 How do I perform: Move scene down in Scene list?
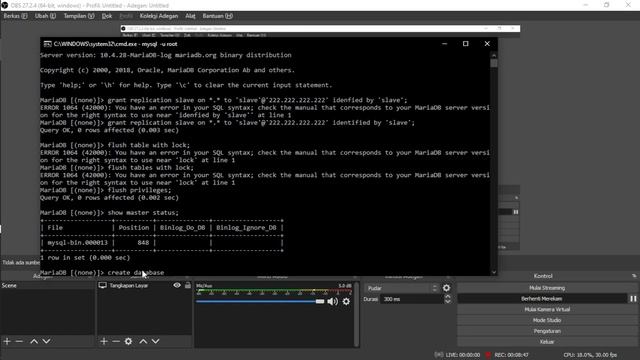(47, 341)
